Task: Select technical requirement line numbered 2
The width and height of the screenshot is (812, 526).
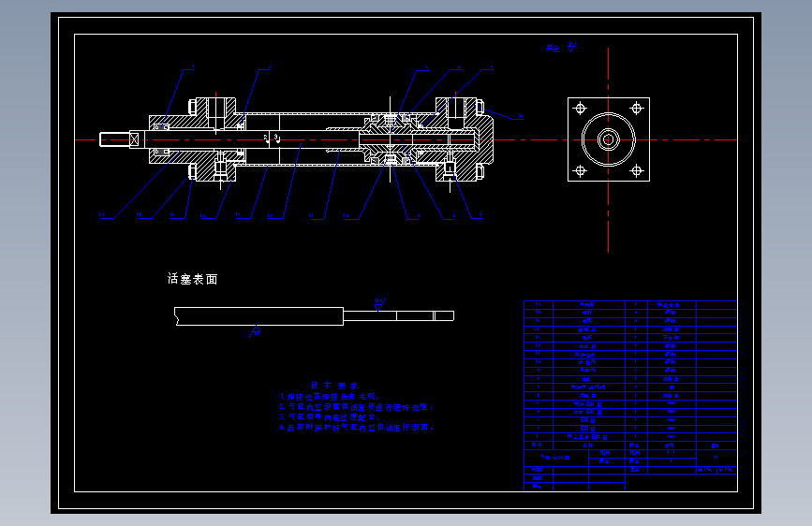Action: tap(356, 407)
